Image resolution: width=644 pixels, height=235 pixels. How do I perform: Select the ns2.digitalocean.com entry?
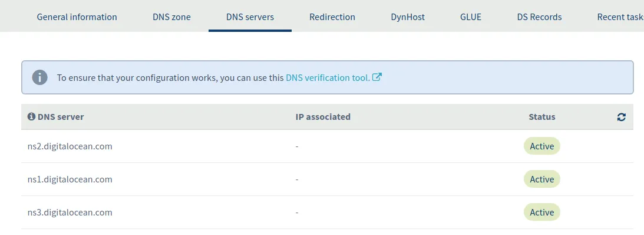coord(70,146)
